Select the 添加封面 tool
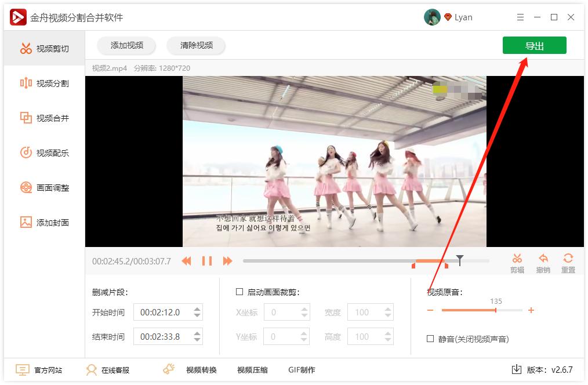The height and width of the screenshot is (385, 588). point(43,222)
